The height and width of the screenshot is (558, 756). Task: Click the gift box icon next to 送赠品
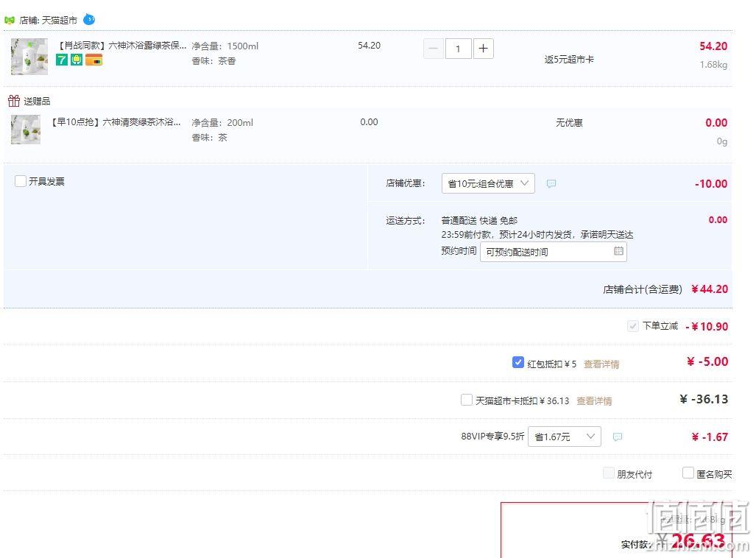point(14,101)
